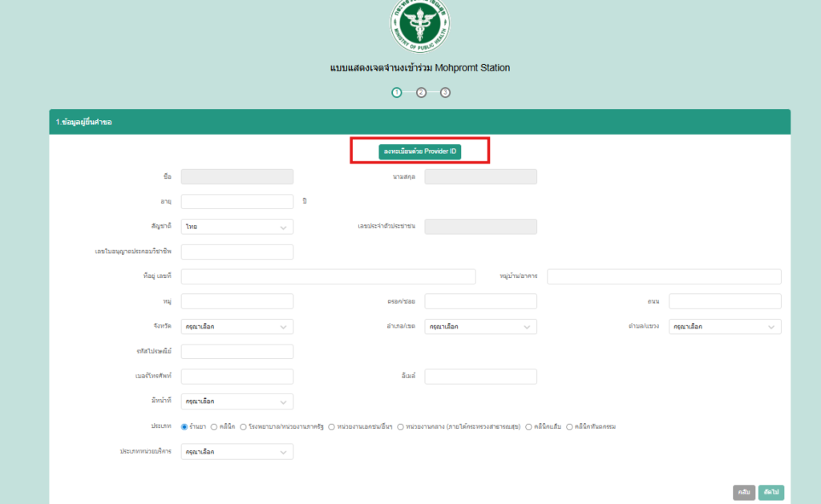Select the ร้านยา radio option
The image size is (821, 504).
tap(184, 427)
